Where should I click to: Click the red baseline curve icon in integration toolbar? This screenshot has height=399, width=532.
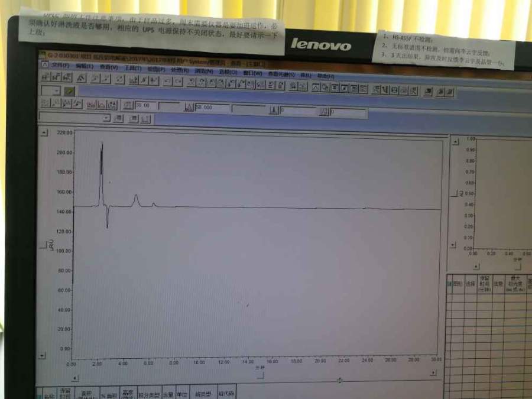pyautogui.click(x=102, y=105)
